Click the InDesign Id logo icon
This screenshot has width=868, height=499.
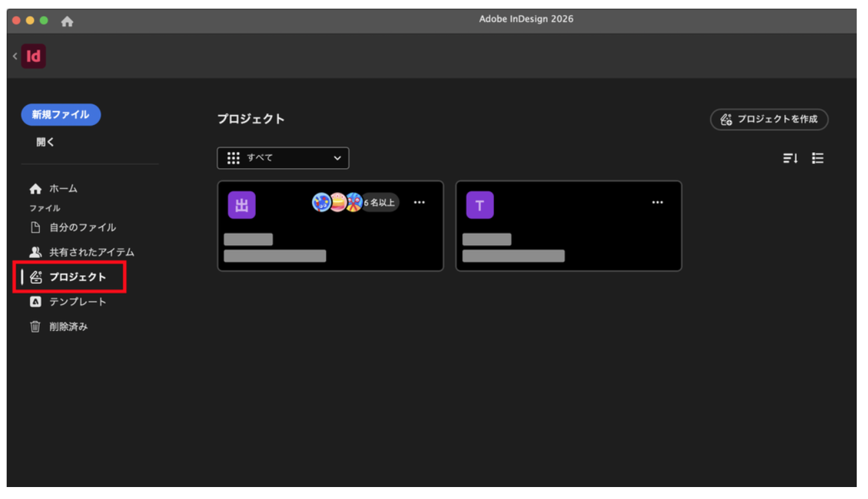click(33, 56)
